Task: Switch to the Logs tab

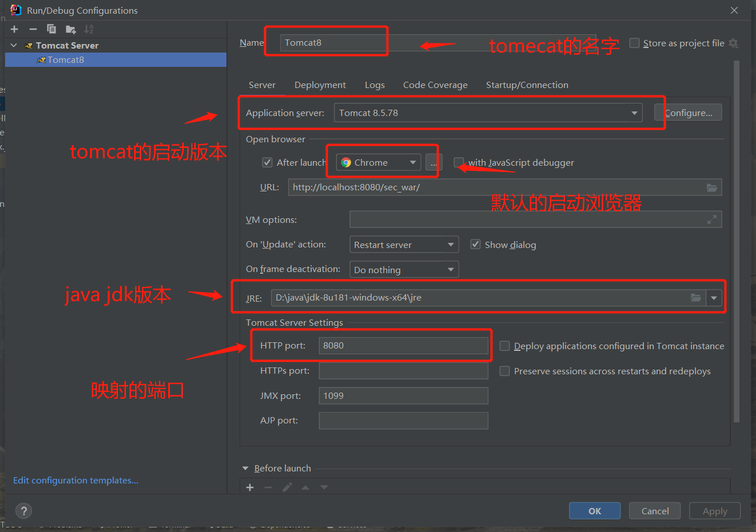Action: pos(375,85)
